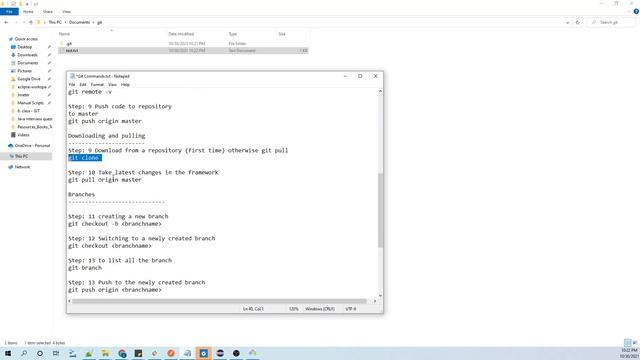Select OneDrive - Personal in sidebar
This screenshot has width=640, height=360.
coord(32,145)
